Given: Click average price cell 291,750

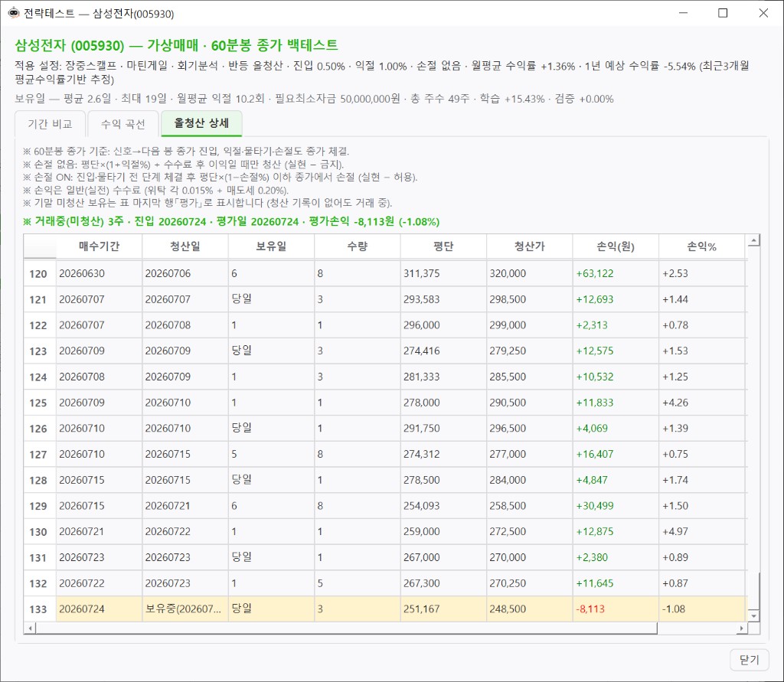Looking at the screenshot, I should (x=443, y=429).
